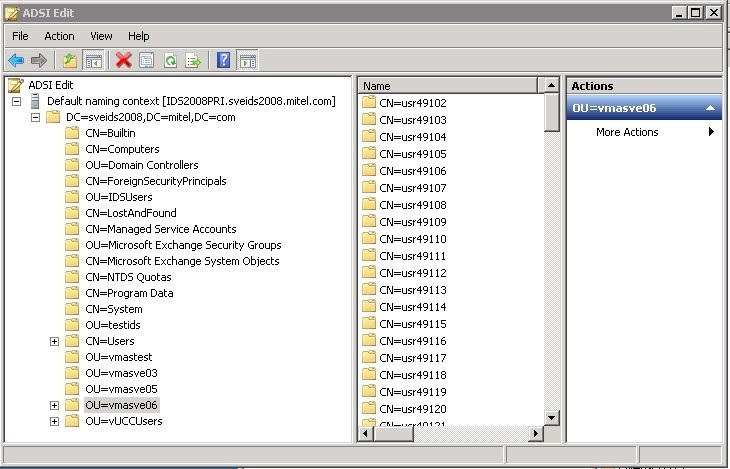Collapse the OU=vmasve06 actions section
This screenshot has height=469, width=730.
click(710, 108)
